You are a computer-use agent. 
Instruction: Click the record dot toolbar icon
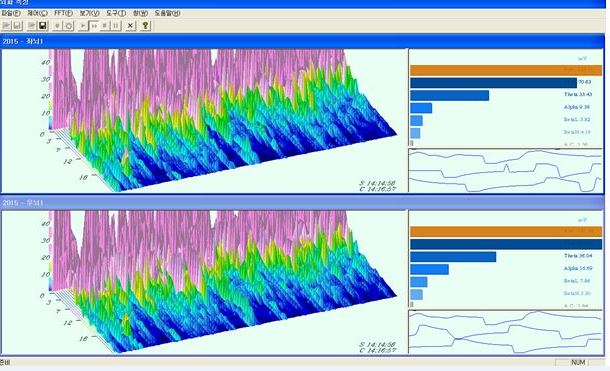(58, 26)
